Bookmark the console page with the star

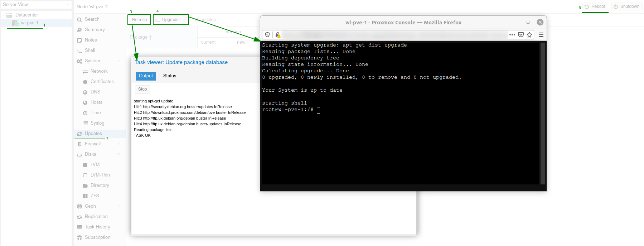tap(529, 35)
